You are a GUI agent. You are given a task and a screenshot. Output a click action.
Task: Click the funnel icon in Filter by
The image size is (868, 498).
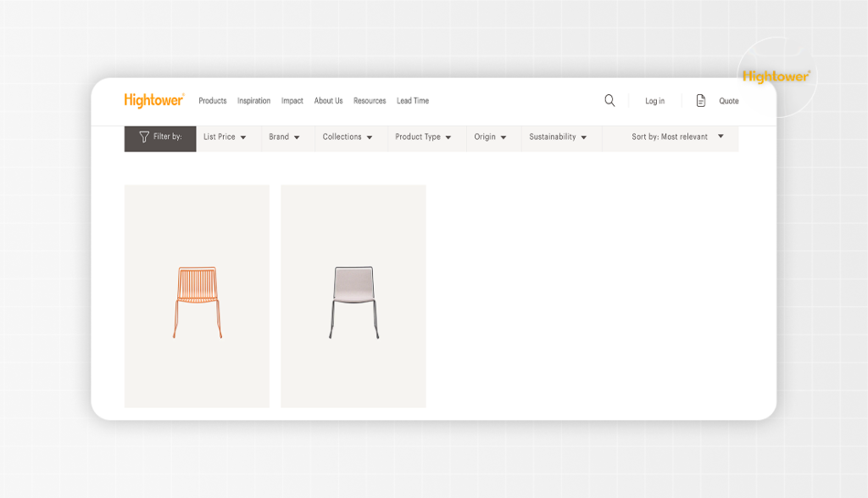144,137
